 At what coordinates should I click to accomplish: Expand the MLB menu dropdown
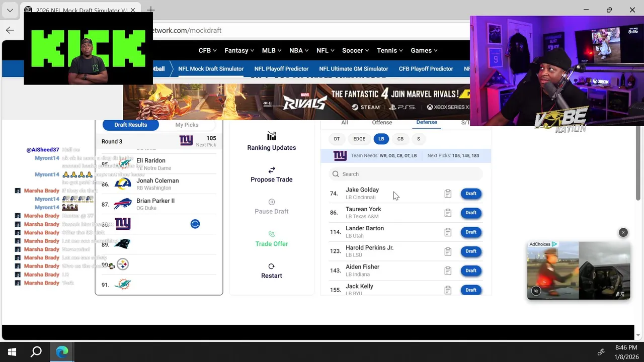272,50
